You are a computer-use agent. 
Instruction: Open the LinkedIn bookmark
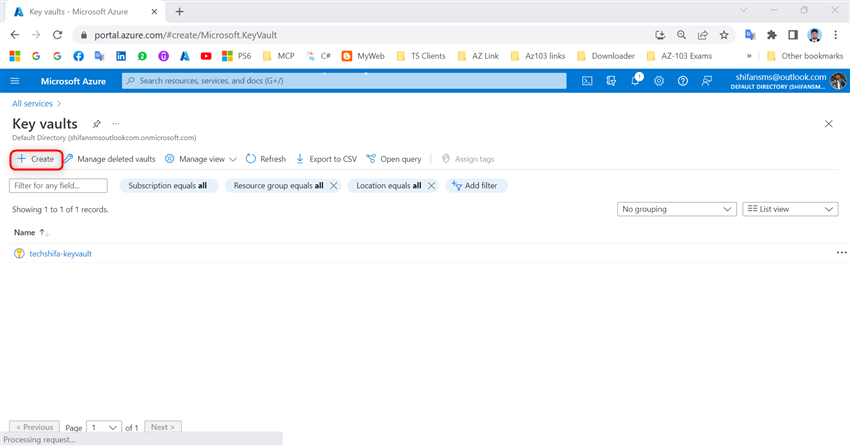pyautogui.click(x=121, y=56)
